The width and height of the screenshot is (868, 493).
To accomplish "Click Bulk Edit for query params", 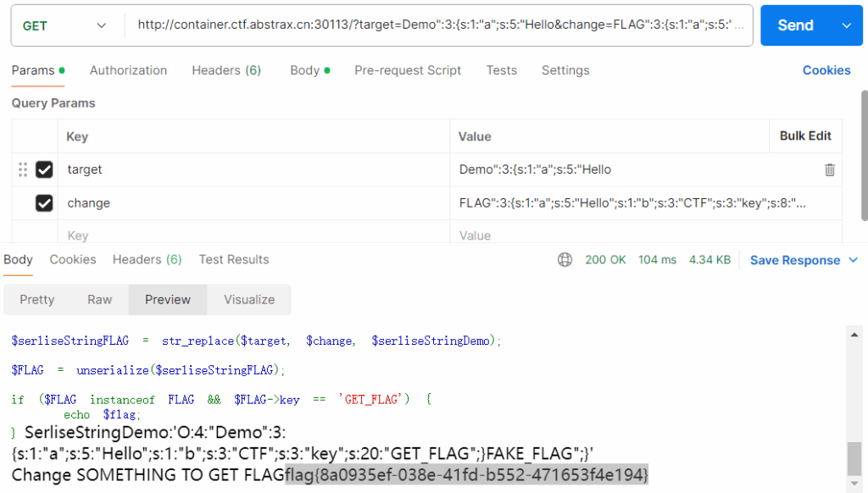I will [805, 136].
